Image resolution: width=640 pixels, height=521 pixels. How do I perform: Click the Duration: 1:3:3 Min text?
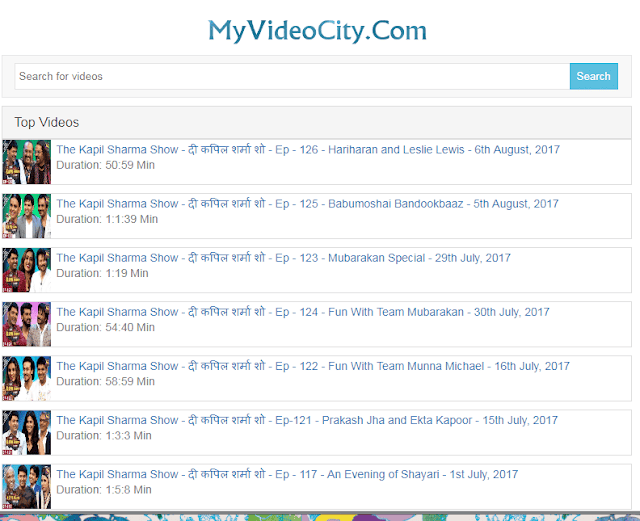click(x=104, y=436)
